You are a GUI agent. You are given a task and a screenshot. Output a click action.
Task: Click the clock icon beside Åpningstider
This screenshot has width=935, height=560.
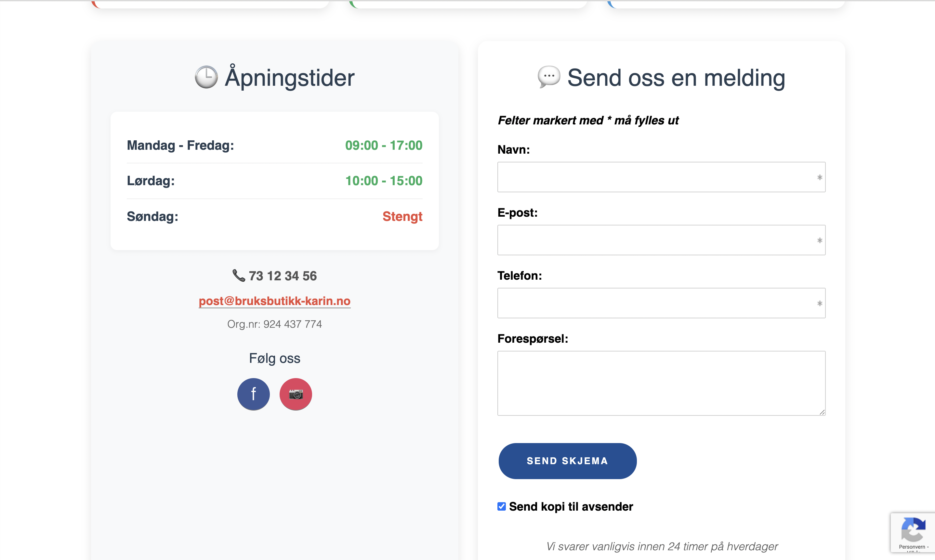coord(206,77)
